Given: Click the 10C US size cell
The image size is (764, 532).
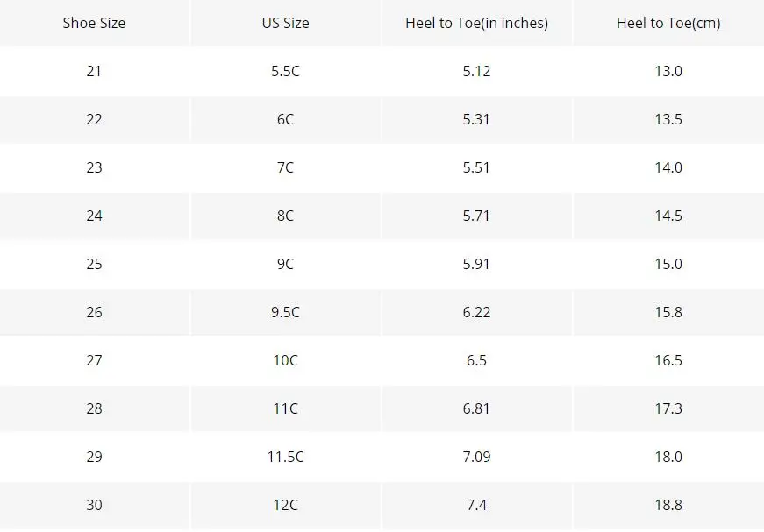Looking at the screenshot, I should (286, 360).
